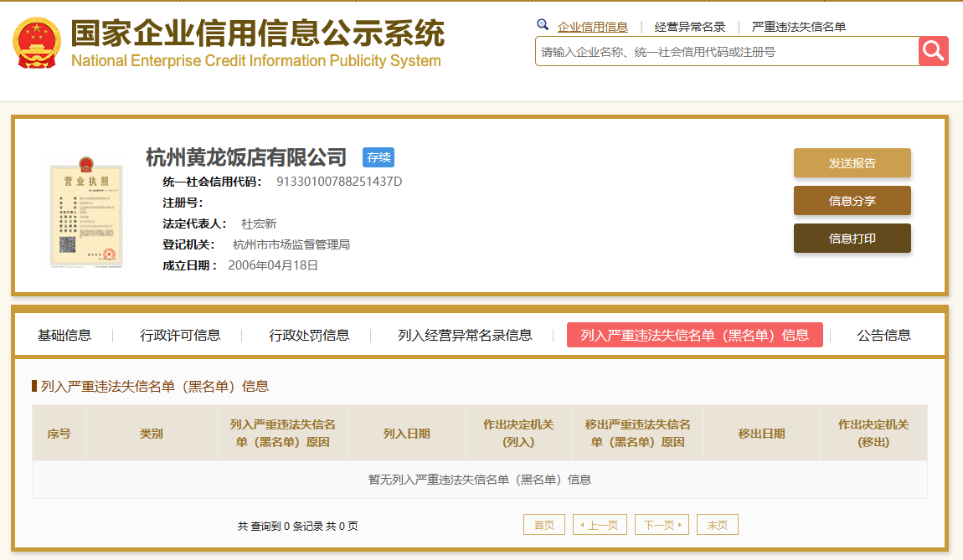Click the 列入严重违法失信名单（黑名单）原因 column header
Viewport: 963px width, 560px height.
[x=282, y=434]
